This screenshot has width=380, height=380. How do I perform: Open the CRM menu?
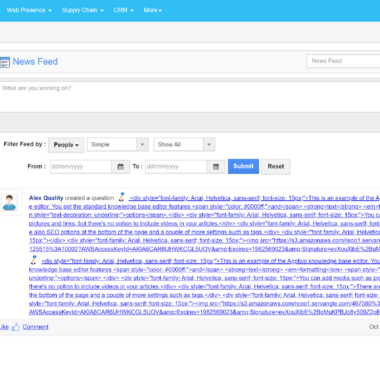123,10
